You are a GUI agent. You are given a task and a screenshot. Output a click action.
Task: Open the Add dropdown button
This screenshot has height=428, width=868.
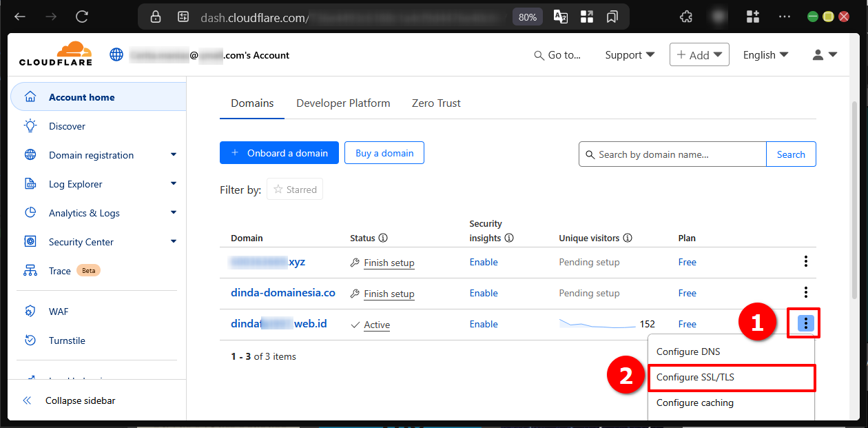[699, 54]
